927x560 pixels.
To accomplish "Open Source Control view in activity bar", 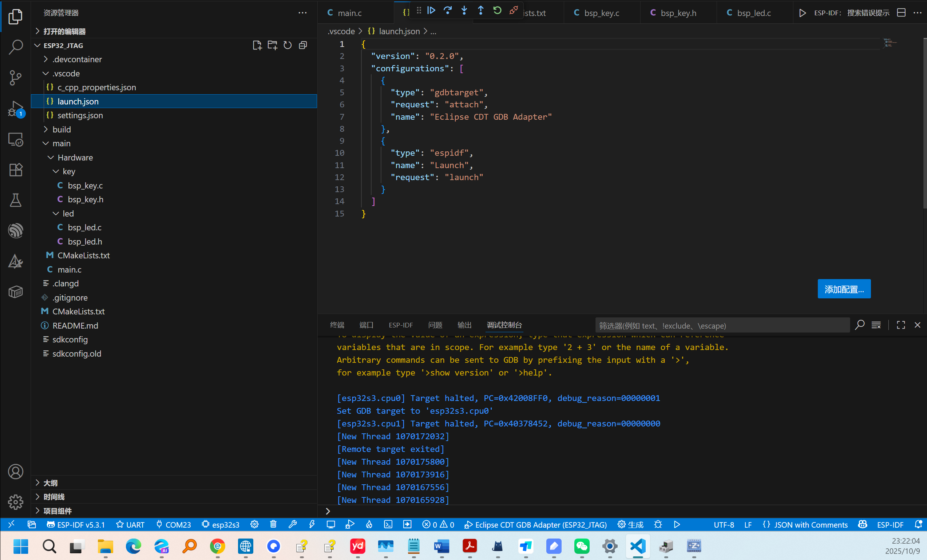I will 15,78.
